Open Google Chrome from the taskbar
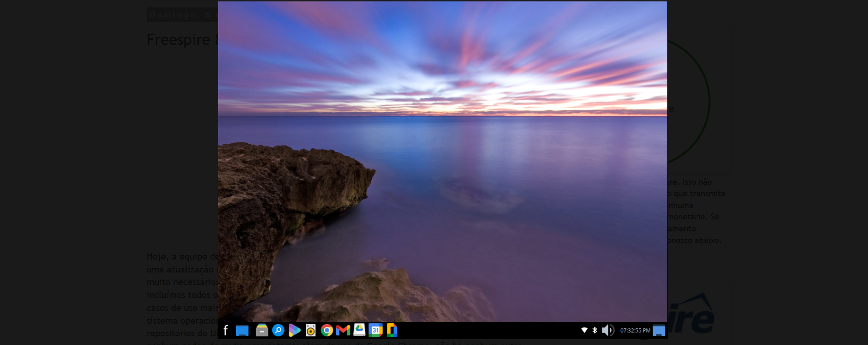This screenshot has height=345, width=868. click(327, 330)
